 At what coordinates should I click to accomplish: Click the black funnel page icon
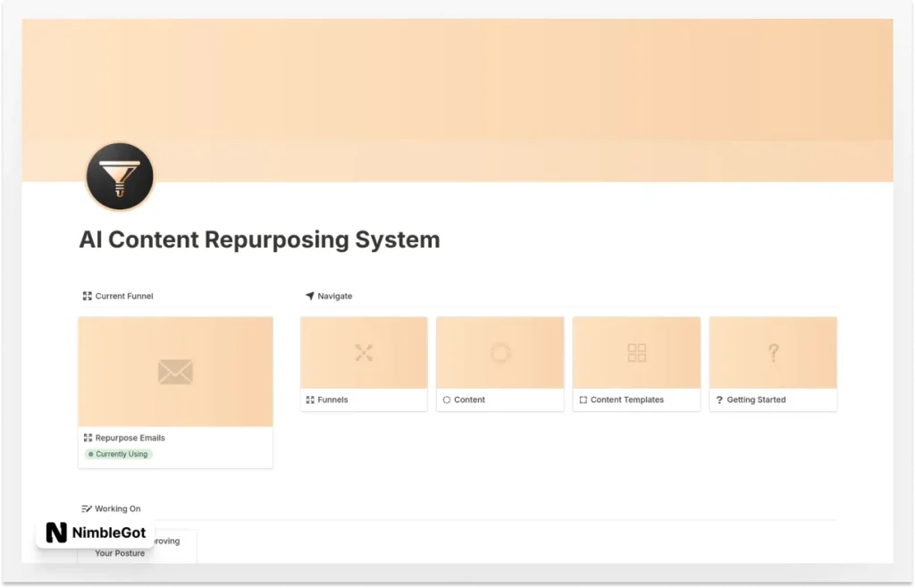click(119, 176)
